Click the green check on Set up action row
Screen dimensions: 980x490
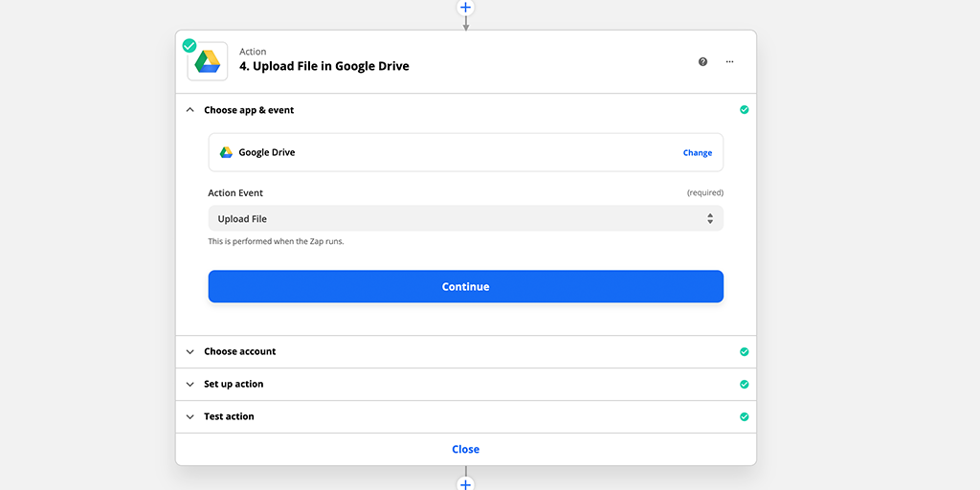(x=745, y=384)
